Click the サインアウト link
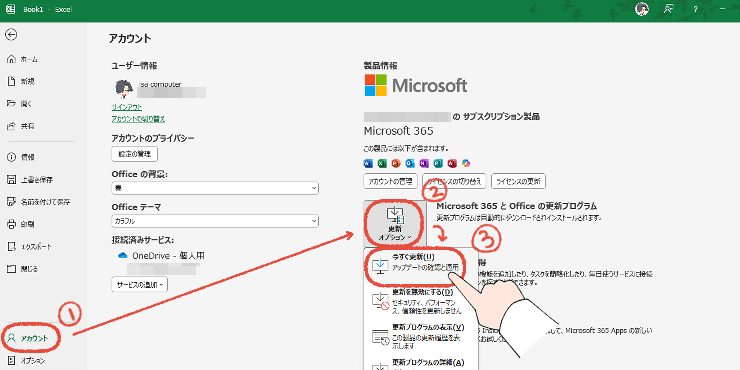This screenshot has height=370, width=740. tap(126, 107)
